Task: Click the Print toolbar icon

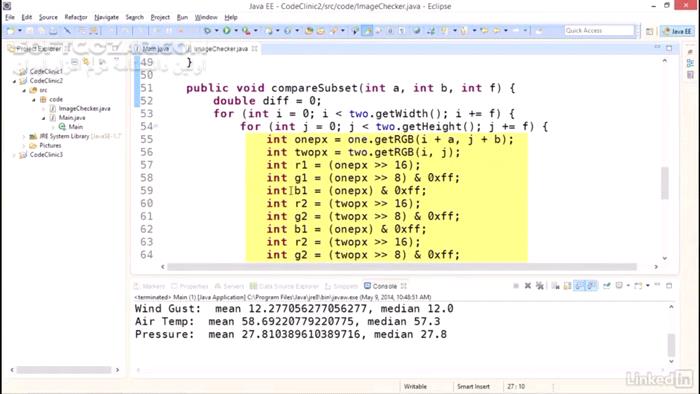Action: 53,30
